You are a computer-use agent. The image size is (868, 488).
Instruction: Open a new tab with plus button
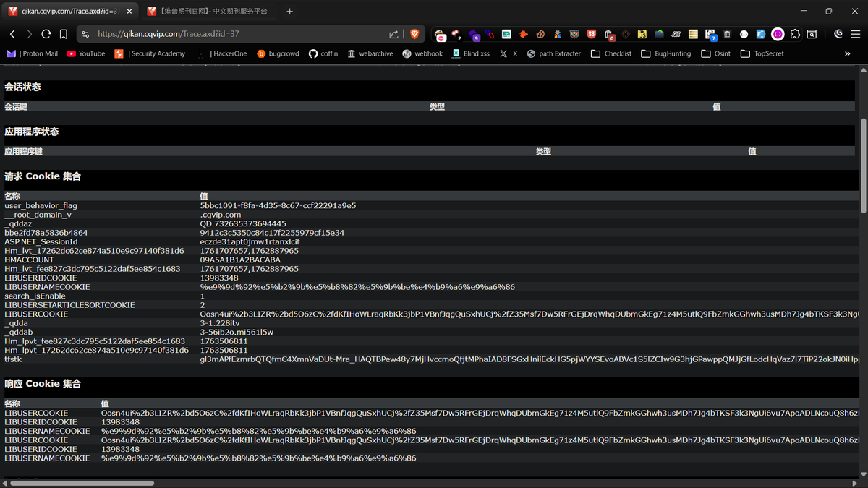(289, 12)
